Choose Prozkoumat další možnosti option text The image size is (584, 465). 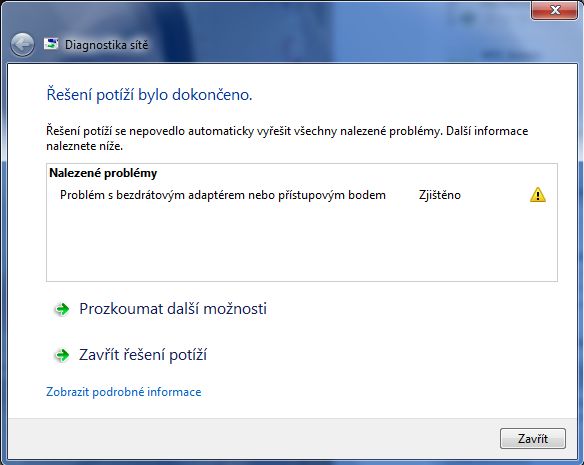173,309
